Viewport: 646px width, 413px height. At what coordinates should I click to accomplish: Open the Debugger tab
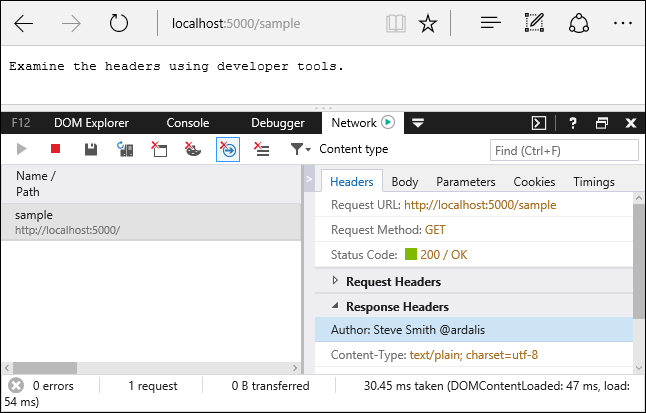pos(277,123)
